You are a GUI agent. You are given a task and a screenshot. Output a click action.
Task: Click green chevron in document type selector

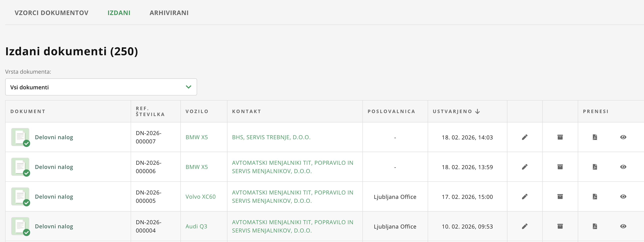[189, 87]
